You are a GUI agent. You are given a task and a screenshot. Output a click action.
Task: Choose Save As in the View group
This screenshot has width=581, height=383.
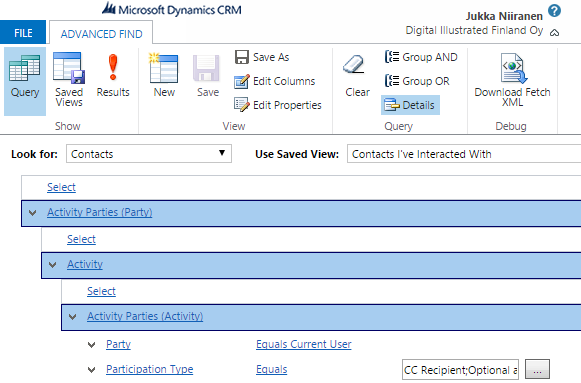[x=262, y=57]
